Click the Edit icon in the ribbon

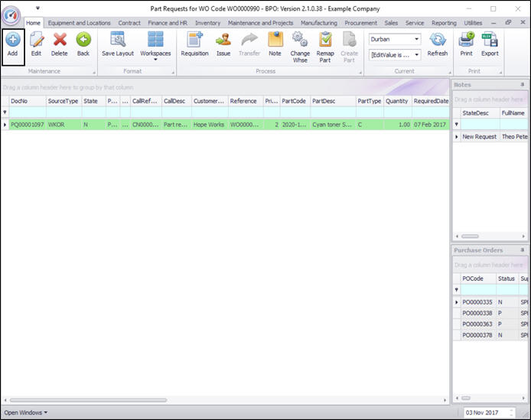(37, 41)
